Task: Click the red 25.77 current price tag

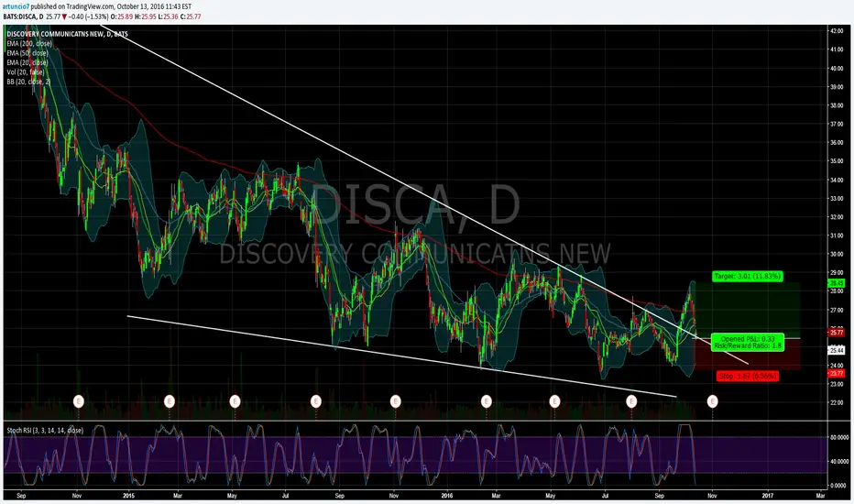Action: 836,333
